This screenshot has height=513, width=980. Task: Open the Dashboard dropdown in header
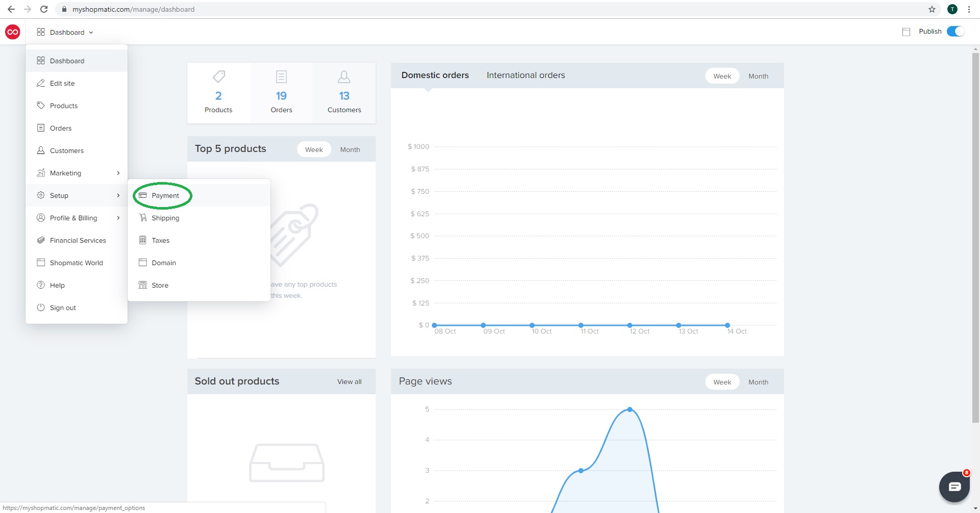65,32
